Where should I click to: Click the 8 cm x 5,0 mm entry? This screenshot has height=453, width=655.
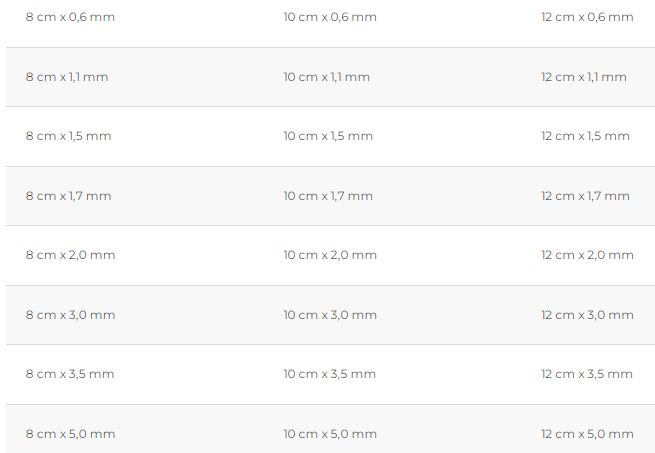pyautogui.click(x=70, y=434)
